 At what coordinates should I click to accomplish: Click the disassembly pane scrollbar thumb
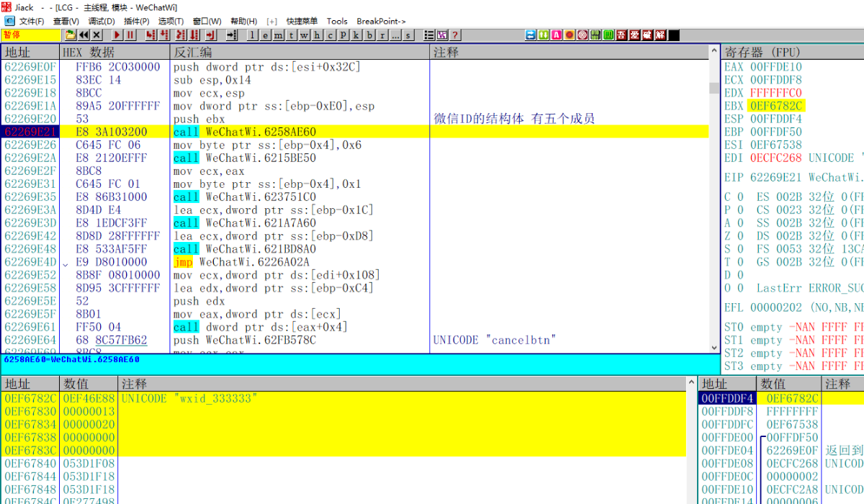click(x=714, y=88)
